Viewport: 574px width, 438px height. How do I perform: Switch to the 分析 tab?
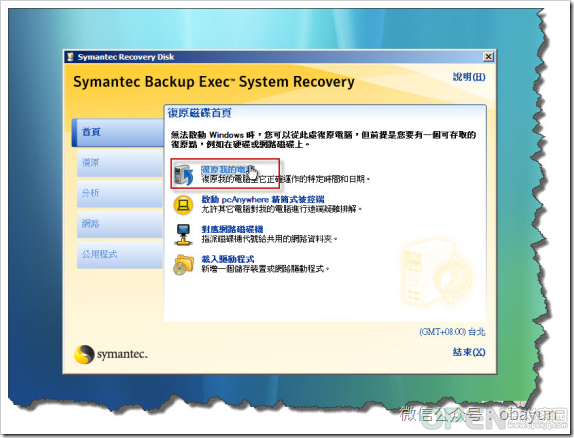tap(120, 193)
